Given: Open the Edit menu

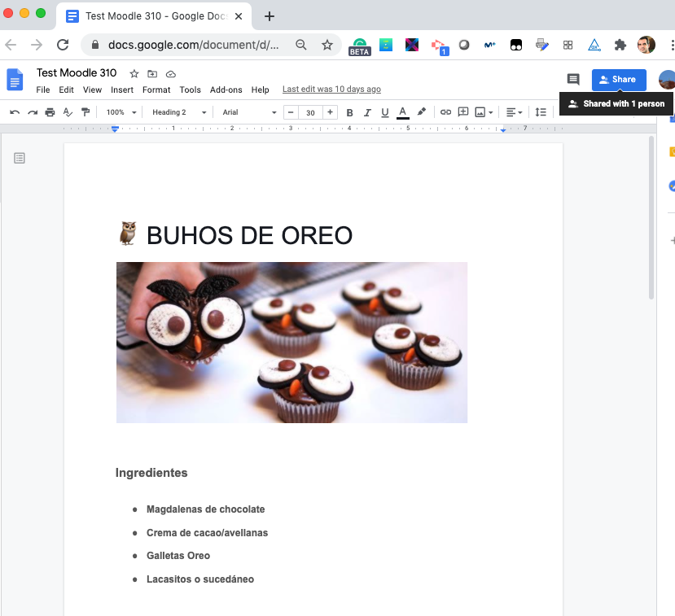Looking at the screenshot, I should (66, 90).
